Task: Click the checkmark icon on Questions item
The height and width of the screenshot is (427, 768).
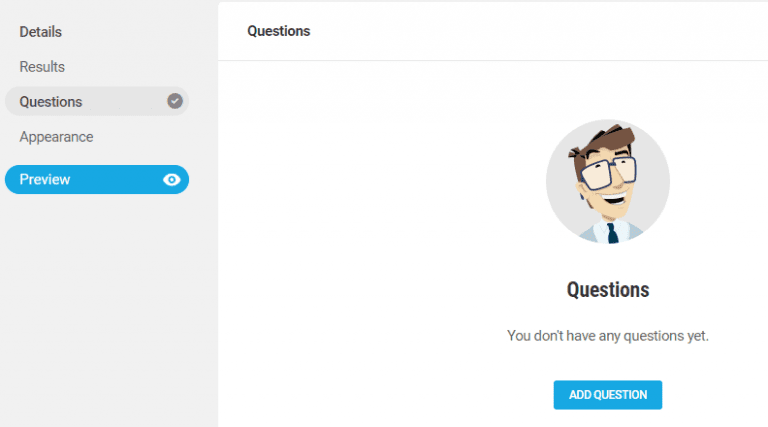Action: [175, 101]
